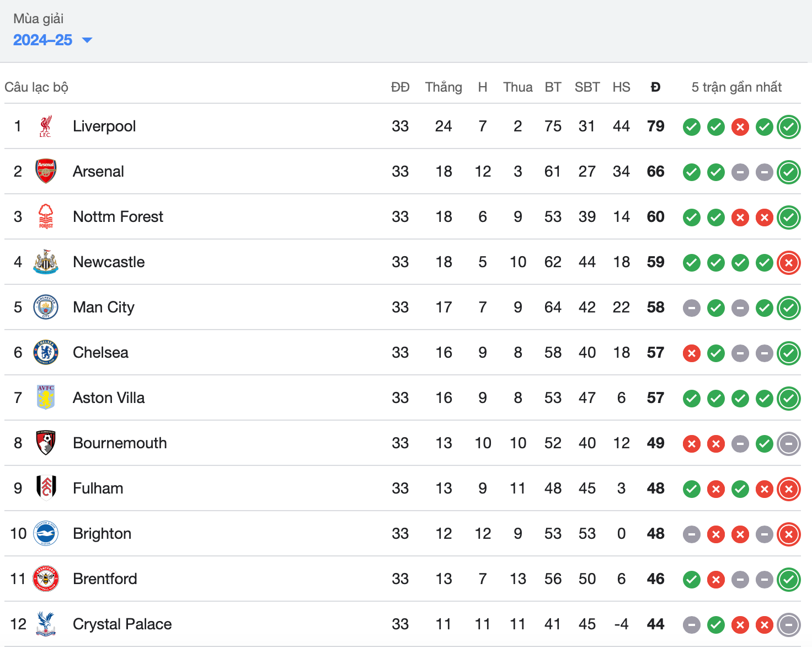Click the Newcastle club crest
This screenshot has width=812, height=647.
(x=46, y=262)
